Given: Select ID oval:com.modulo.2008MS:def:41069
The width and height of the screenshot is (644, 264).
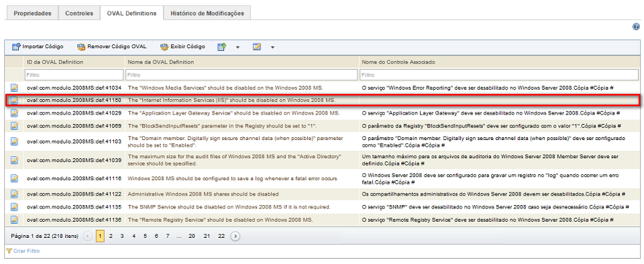Looking at the screenshot, I should 74,125.
